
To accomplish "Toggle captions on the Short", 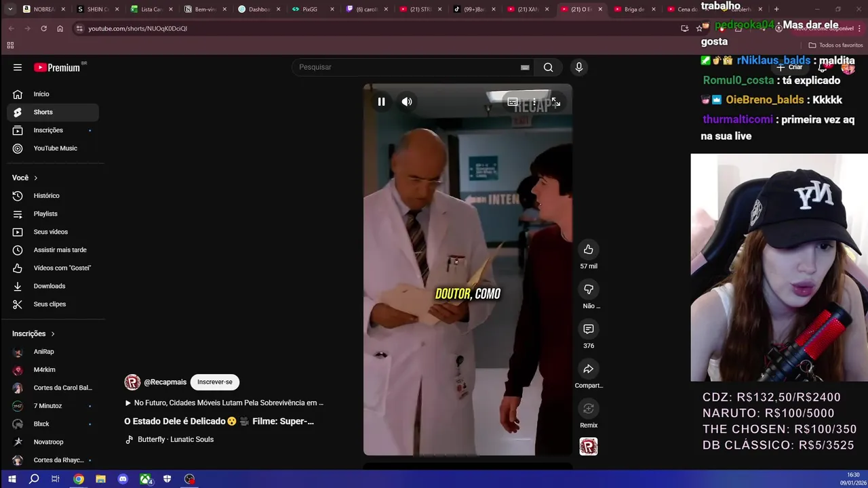I will click(x=513, y=102).
